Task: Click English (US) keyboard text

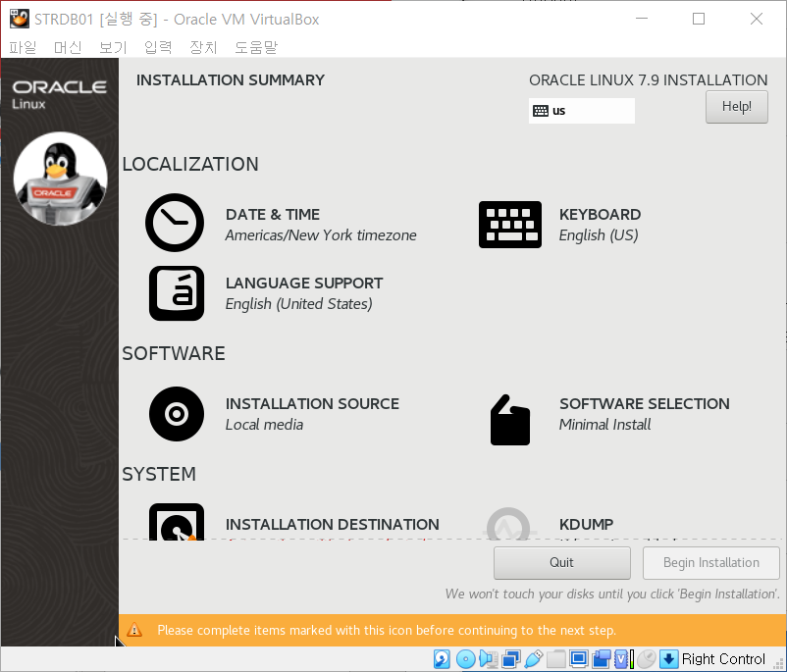Action: pos(599,234)
